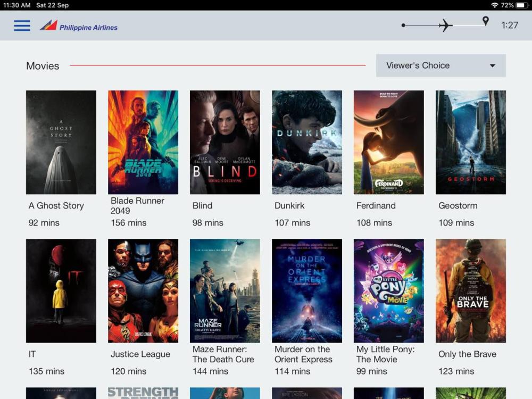The height and width of the screenshot is (399, 532).
Task: Click the Murder on the Orient Express title
Action: pos(303,354)
